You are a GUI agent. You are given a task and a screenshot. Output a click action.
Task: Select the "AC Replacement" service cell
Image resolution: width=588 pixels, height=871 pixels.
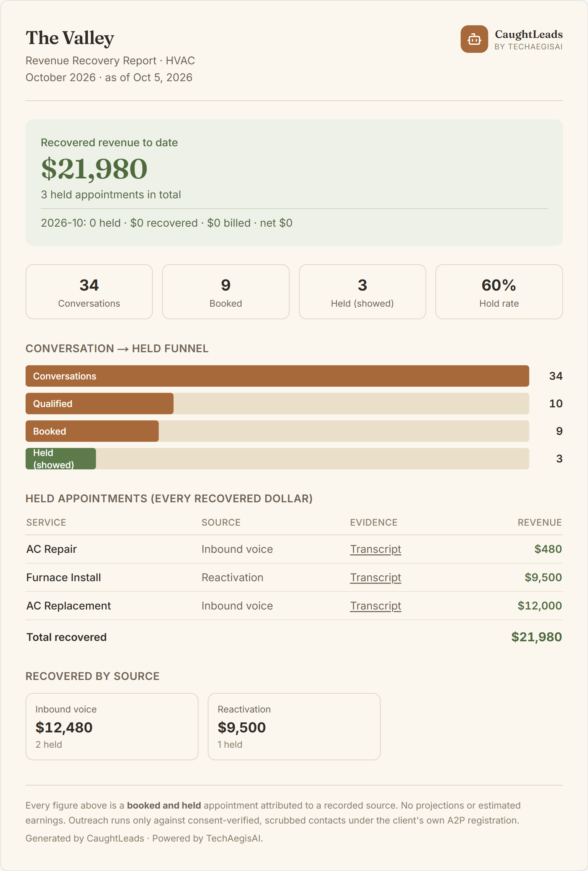pyautogui.click(x=69, y=606)
